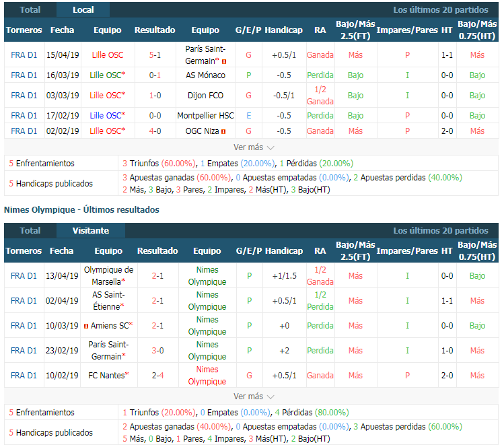Click Nimes Olympique in 13/04/19 row
This screenshot has width=504, height=445.
point(207,276)
